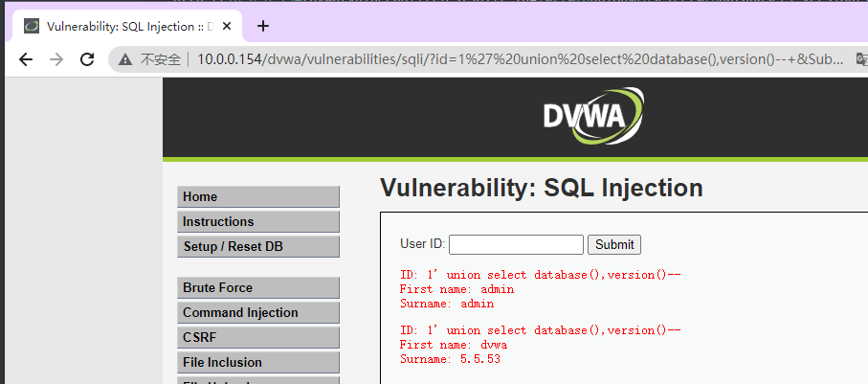The width and height of the screenshot is (868, 384).
Task: Click the 'Surname: 5.5.53' version result
Action: tap(450, 359)
